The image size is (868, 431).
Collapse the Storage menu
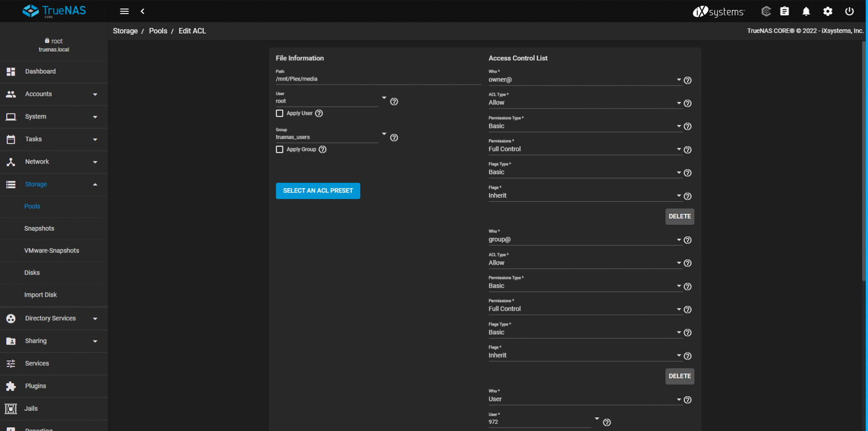click(x=54, y=185)
